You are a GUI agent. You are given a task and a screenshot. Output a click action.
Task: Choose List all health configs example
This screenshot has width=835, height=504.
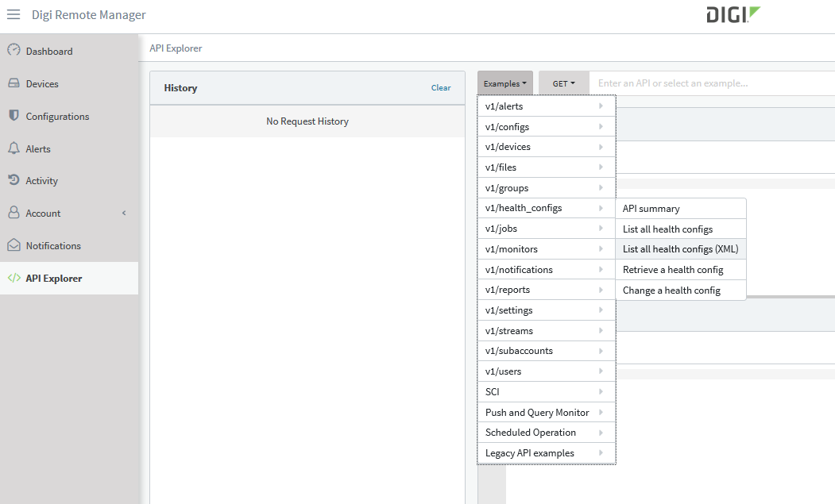click(681, 229)
